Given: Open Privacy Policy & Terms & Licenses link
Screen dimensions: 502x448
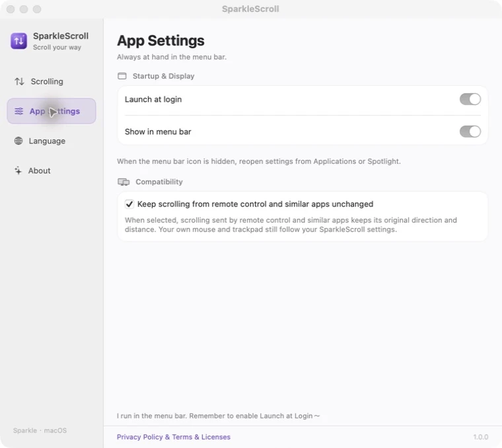Looking at the screenshot, I should coord(174,437).
